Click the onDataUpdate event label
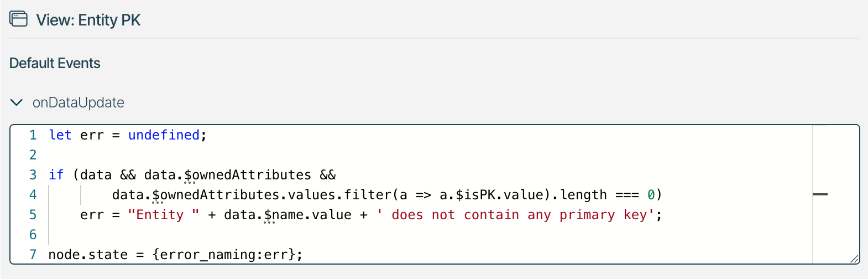 pos(78,102)
